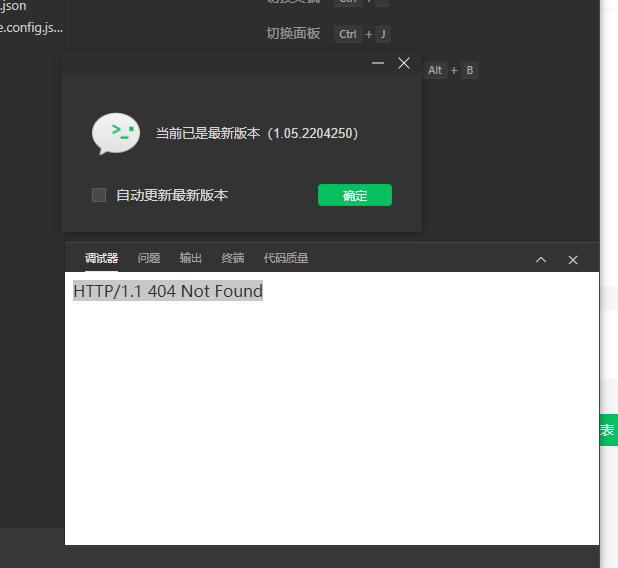
Task: Open the 代码质量 tab
Action: 286,258
